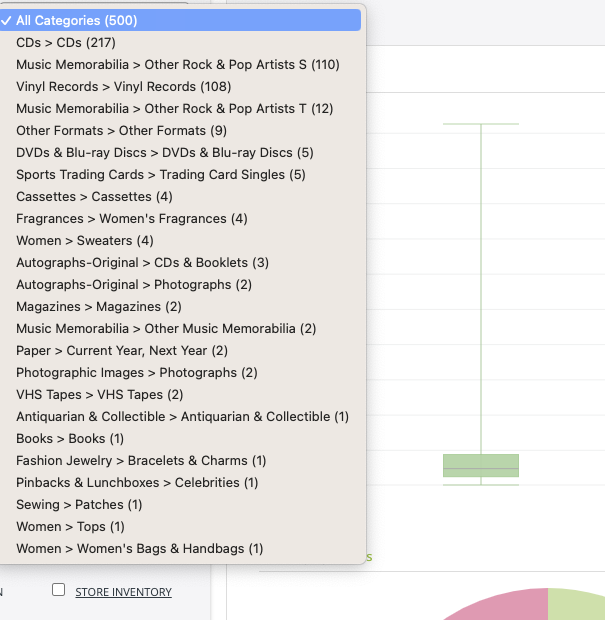Choose Sports Trading Cards > Trading Card Singles
This screenshot has width=605, height=620.
pos(180,175)
